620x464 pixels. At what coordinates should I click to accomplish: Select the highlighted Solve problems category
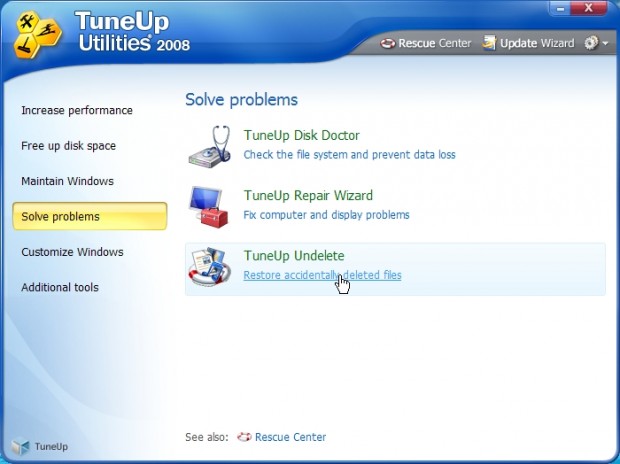[x=90, y=216]
